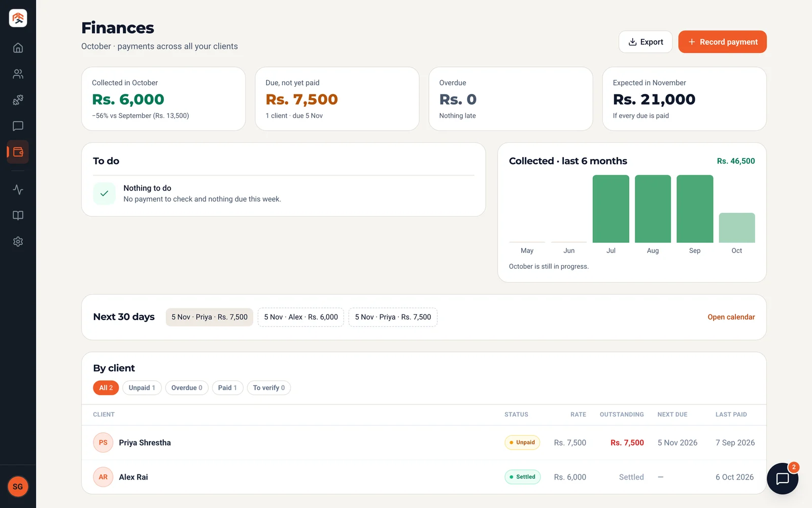Viewport: 812px width, 508px height.
Task: Click the Export button
Action: (x=646, y=42)
